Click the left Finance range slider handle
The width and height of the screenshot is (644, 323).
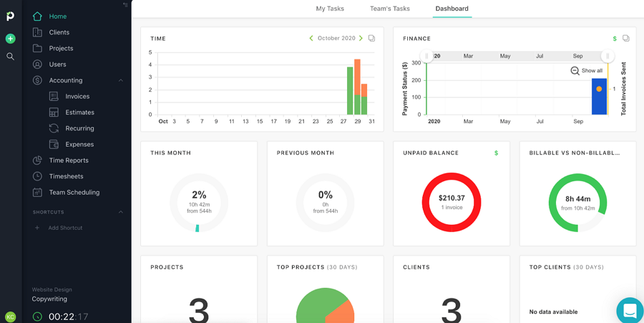click(426, 56)
